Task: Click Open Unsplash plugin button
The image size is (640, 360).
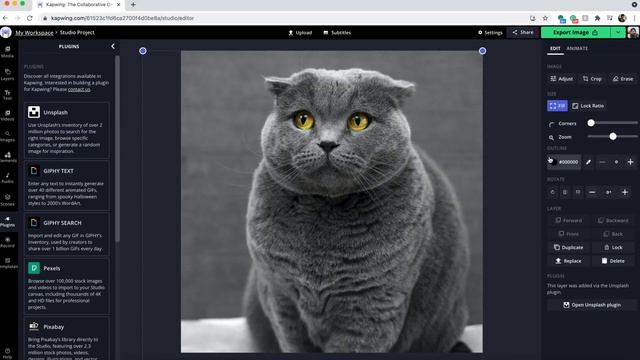Action: (x=592, y=305)
